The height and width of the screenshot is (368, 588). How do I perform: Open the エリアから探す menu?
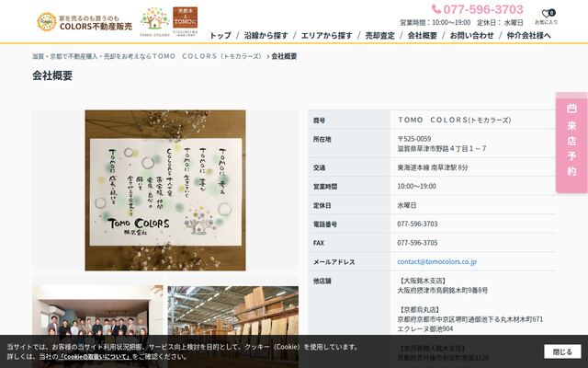[x=327, y=35]
